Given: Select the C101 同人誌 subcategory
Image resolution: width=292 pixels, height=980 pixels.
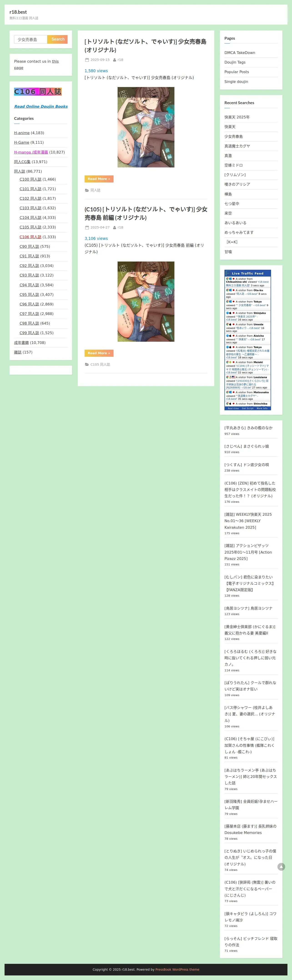Looking at the screenshot, I should [30, 189].
